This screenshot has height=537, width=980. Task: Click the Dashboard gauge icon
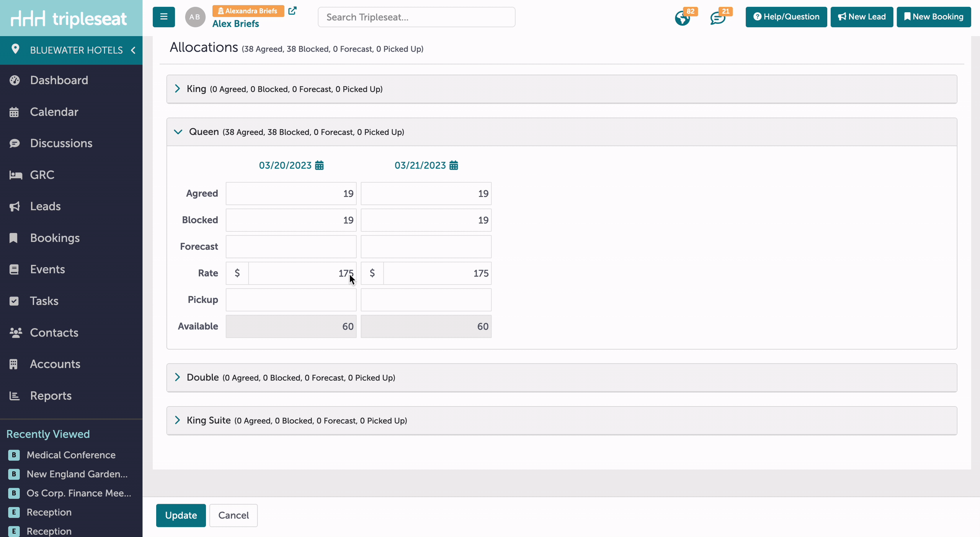[15, 80]
